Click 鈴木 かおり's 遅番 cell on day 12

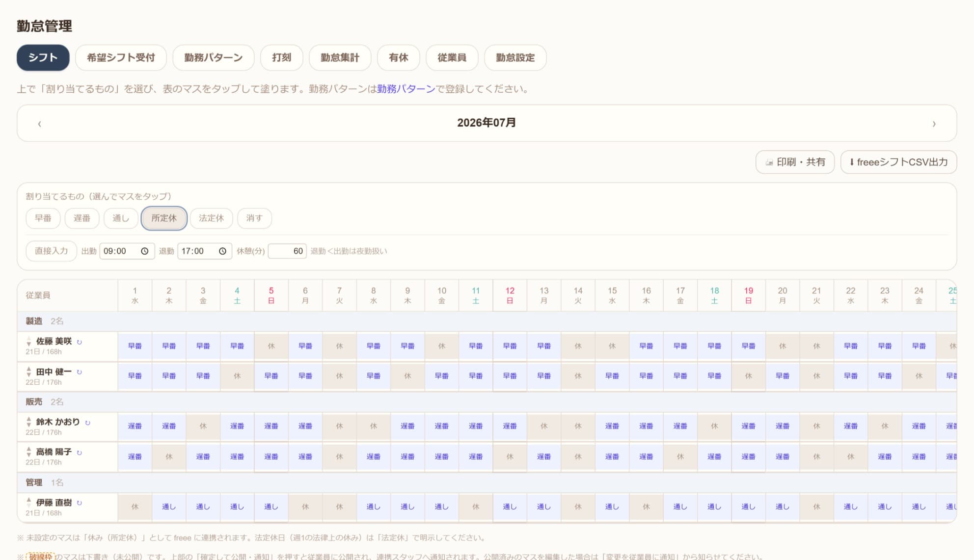click(x=510, y=426)
